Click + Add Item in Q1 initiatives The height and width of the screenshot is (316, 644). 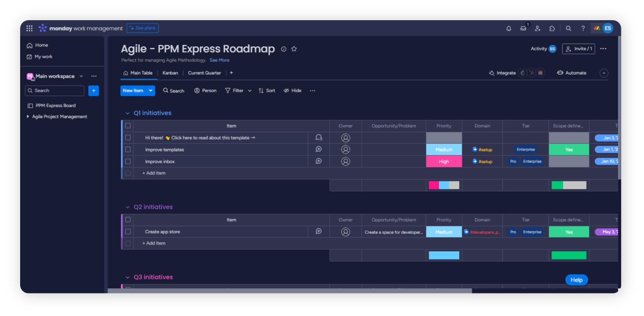click(154, 173)
